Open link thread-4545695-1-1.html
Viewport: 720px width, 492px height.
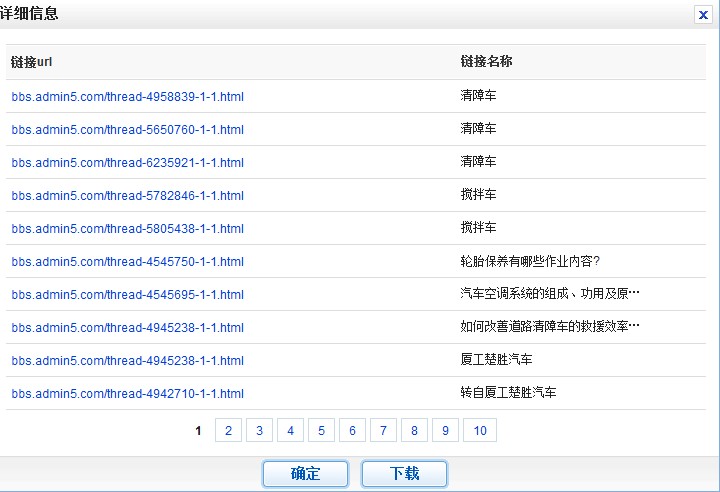[x=128, y=295]
